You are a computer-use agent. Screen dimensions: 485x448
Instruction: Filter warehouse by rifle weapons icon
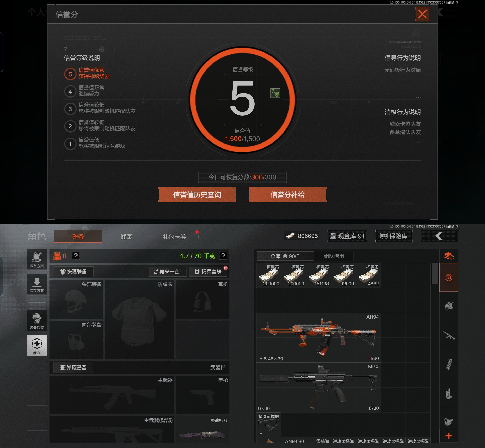click(x=449, y=335)
